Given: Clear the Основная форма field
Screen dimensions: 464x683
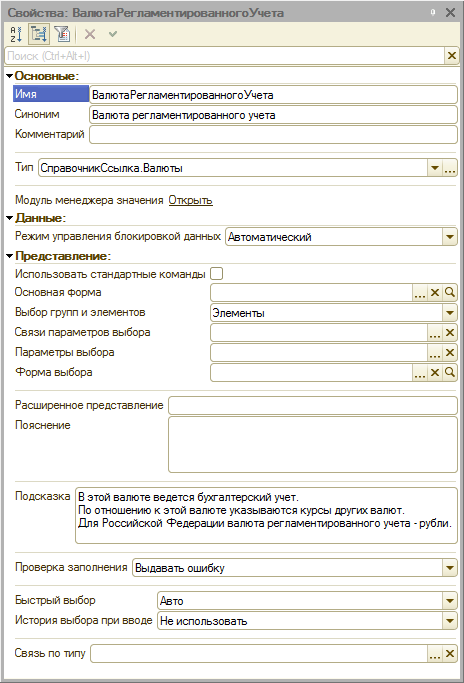Looking at the screenshot, I should point(435,293).
